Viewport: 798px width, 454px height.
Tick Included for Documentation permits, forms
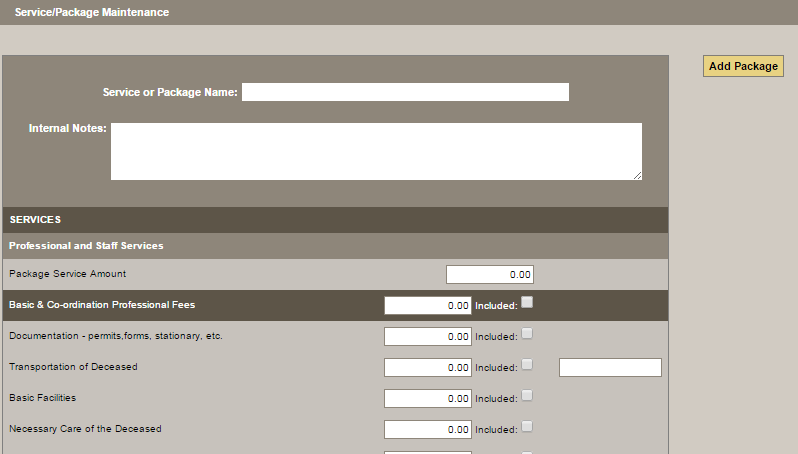coord(527,333)
